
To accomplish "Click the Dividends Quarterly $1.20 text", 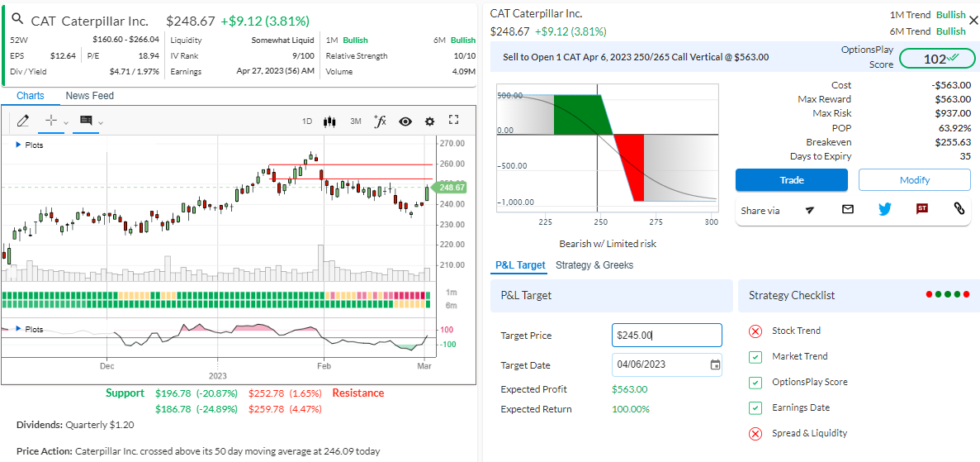I will click(75, 425).
